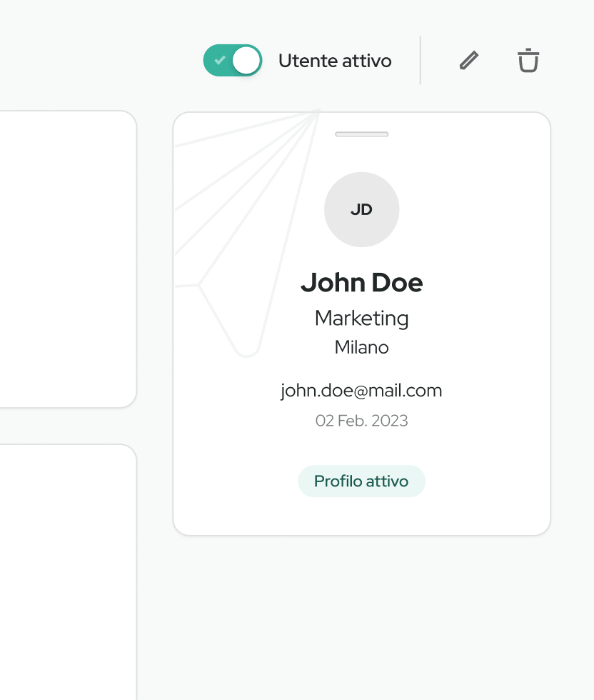Click the vertical divider beside the edit icon
Viewport: 594px width, 700px height.
click(x=421, y=61)
